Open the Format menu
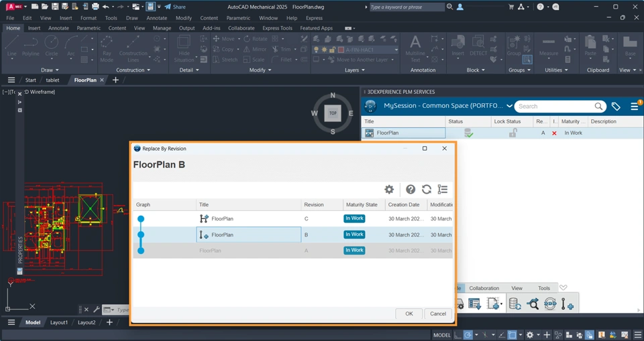 (89, 18)
